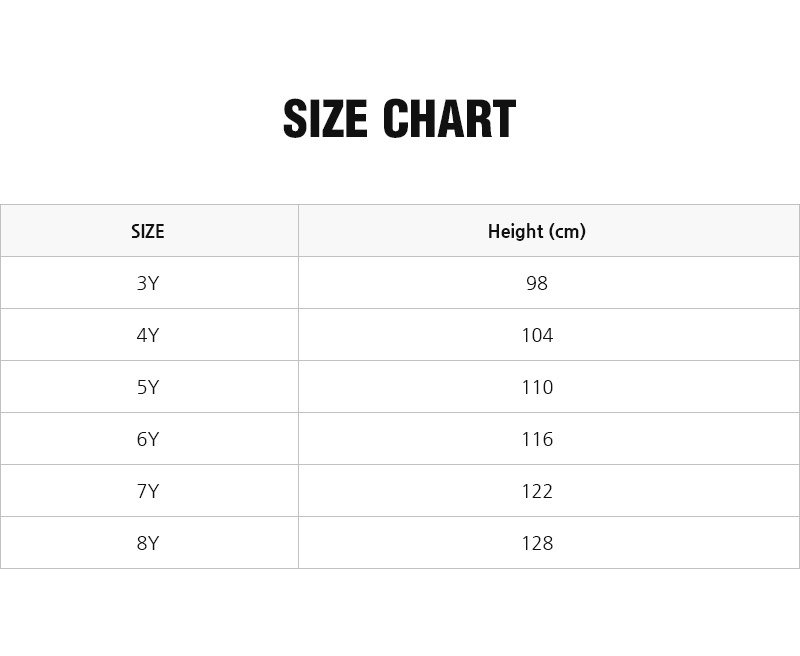Select the 4Y size cell
This screenshot has height=656, width=800.
point(148,335)
